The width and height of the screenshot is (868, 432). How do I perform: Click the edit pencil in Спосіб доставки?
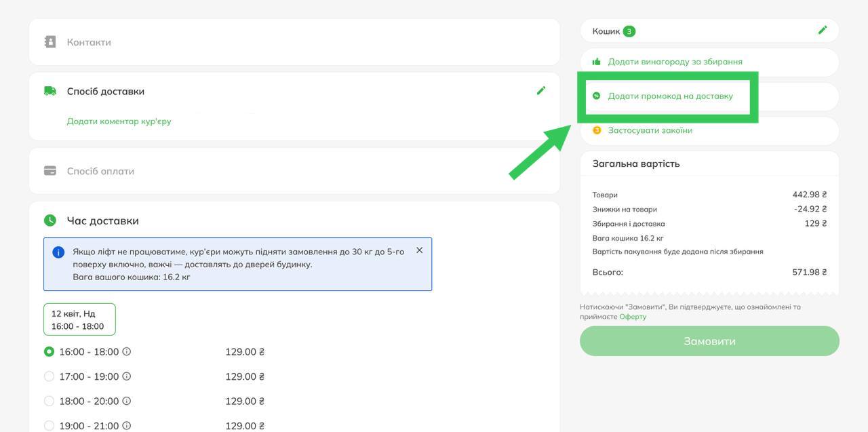pos(540,91)
